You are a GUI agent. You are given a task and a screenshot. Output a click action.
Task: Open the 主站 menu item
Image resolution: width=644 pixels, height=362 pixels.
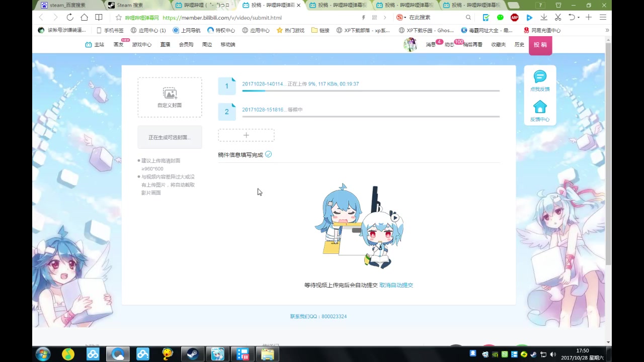95,45
